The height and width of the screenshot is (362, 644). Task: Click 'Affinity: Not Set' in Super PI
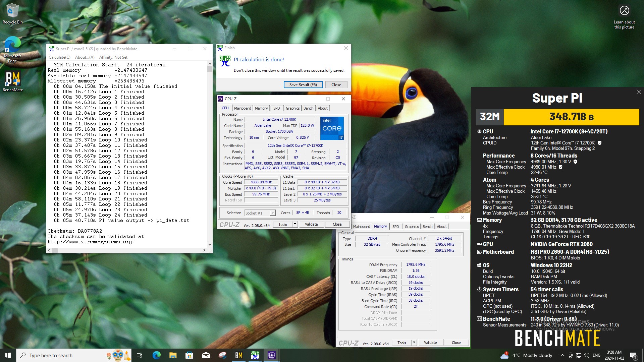(113, 57)
